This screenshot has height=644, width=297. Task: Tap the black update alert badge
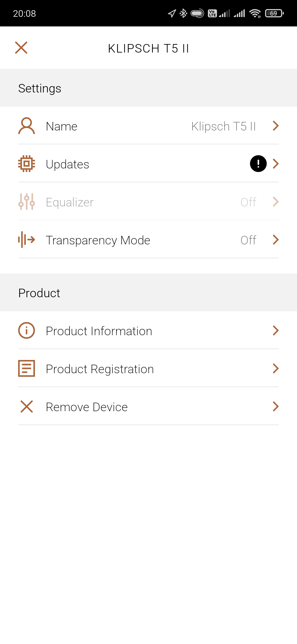(258, 164)
